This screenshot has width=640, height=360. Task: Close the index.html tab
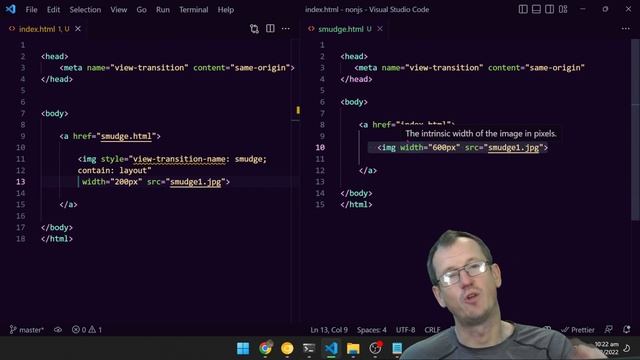[78, 29]
